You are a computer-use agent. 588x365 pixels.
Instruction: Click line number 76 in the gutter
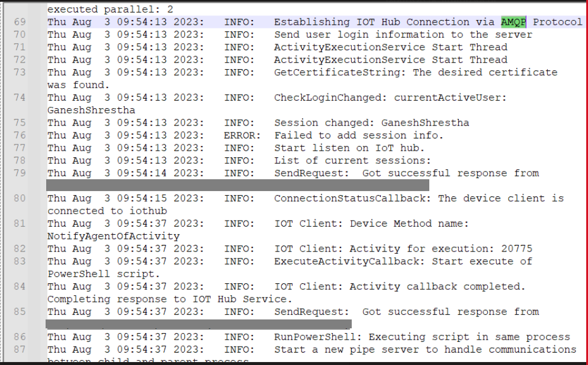[20, 135]
